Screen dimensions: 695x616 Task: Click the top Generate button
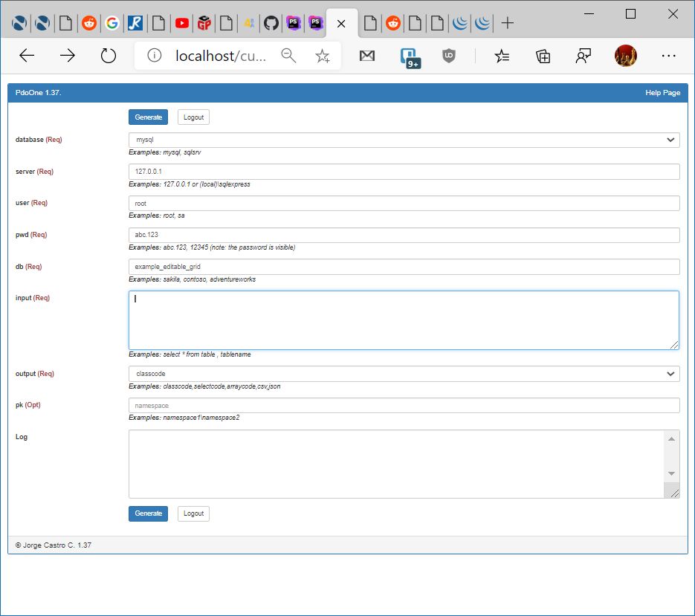[x=148, y=117]
